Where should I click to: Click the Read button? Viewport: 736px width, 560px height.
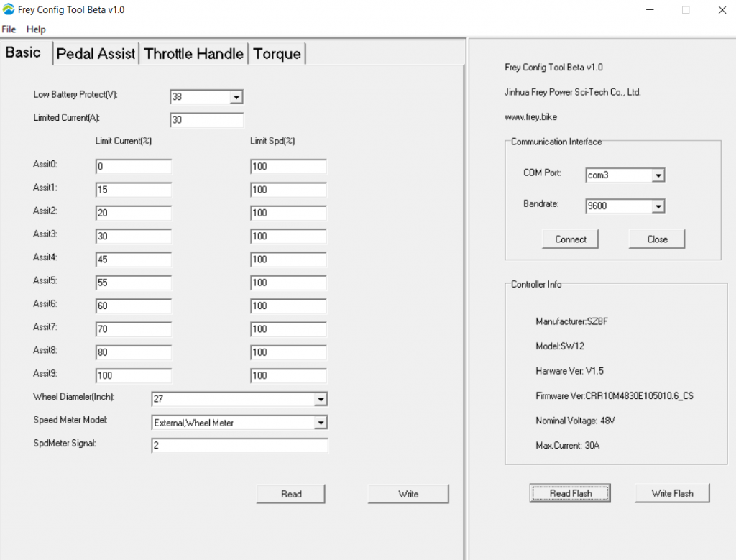pyautogui.click(x=290, y=494)
